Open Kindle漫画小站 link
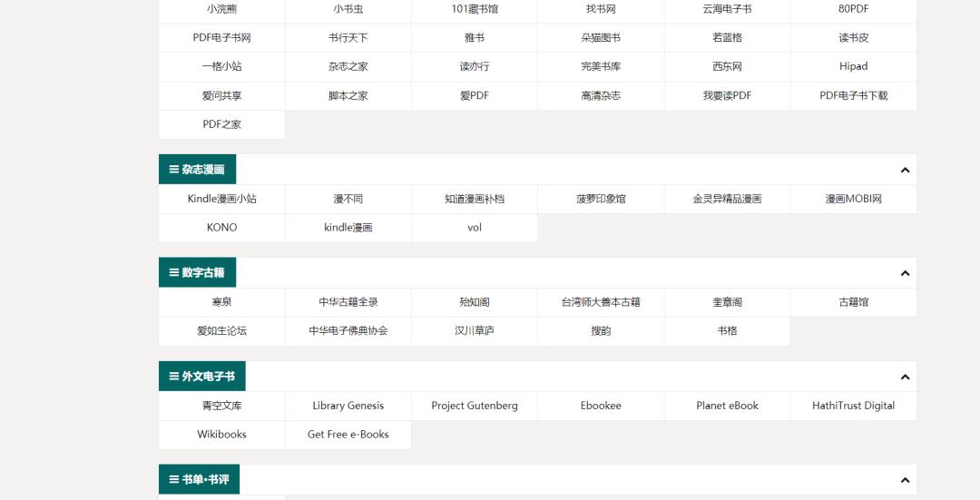 point(222,199)
